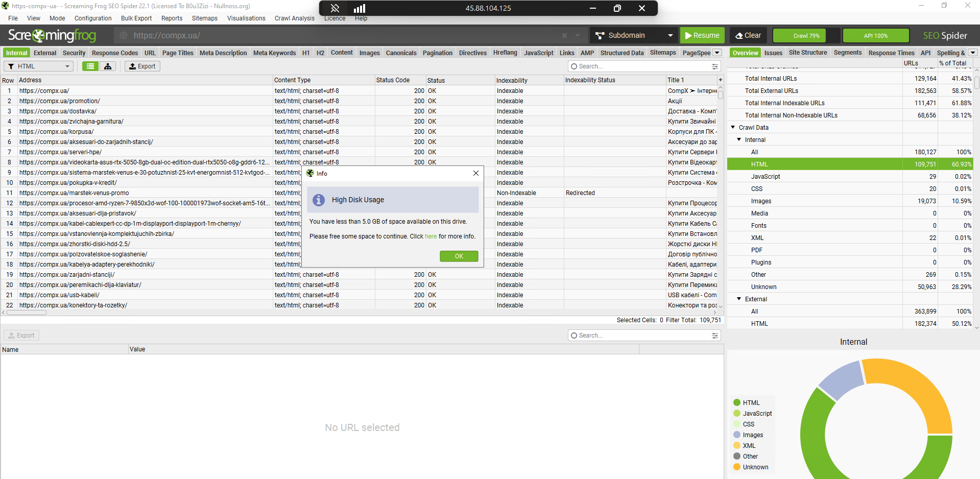The height and width of the screenshot is (479, 980).
Task: Click the filter funnel icon beside HTML
Action: point(11,66)
